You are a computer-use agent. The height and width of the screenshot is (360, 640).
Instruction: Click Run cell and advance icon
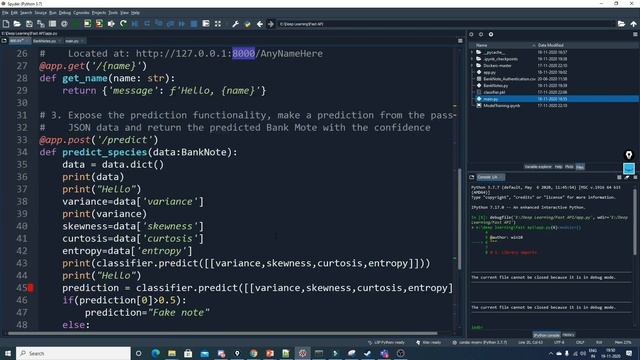pos(99,24)
